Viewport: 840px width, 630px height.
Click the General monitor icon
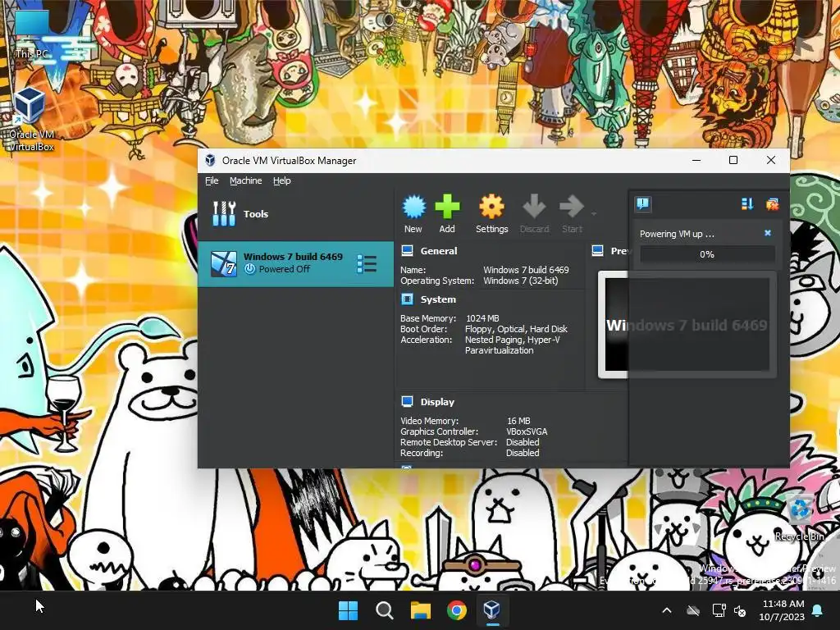pyautogui.click(x=407, y=251)
